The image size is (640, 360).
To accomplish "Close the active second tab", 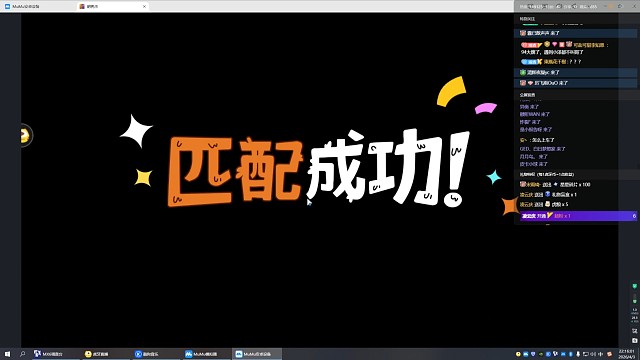I will pyautogui.click(x=144, y=6).
